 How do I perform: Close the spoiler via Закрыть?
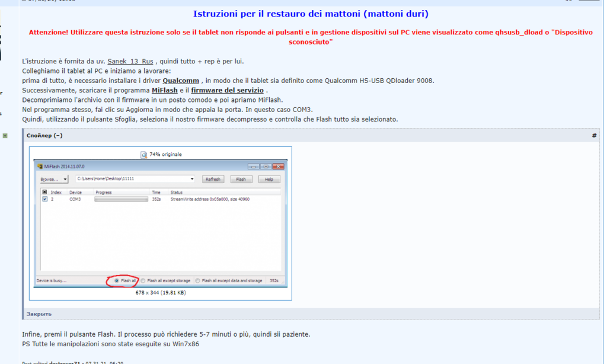pos(39,314)
